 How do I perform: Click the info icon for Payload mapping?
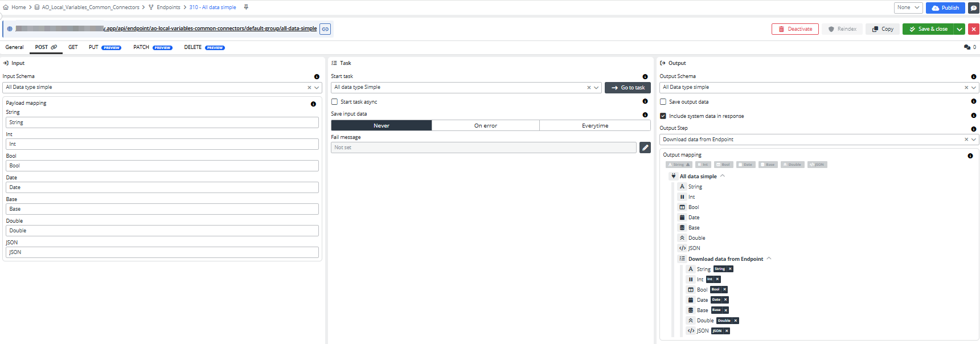(x=313, y=104)
